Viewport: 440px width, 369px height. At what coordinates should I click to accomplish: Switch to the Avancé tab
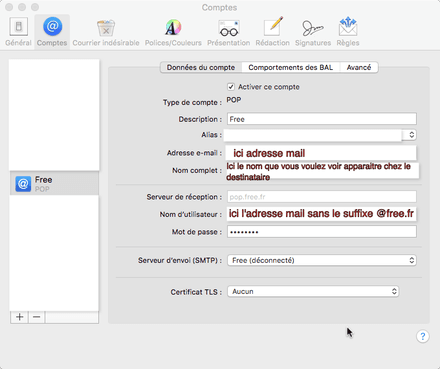[x=359, y=67]
